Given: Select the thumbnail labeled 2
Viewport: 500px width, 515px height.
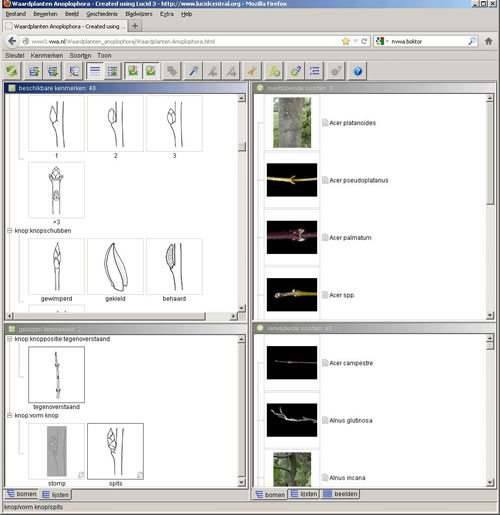Looking at the screenshot, I should 115,123.
